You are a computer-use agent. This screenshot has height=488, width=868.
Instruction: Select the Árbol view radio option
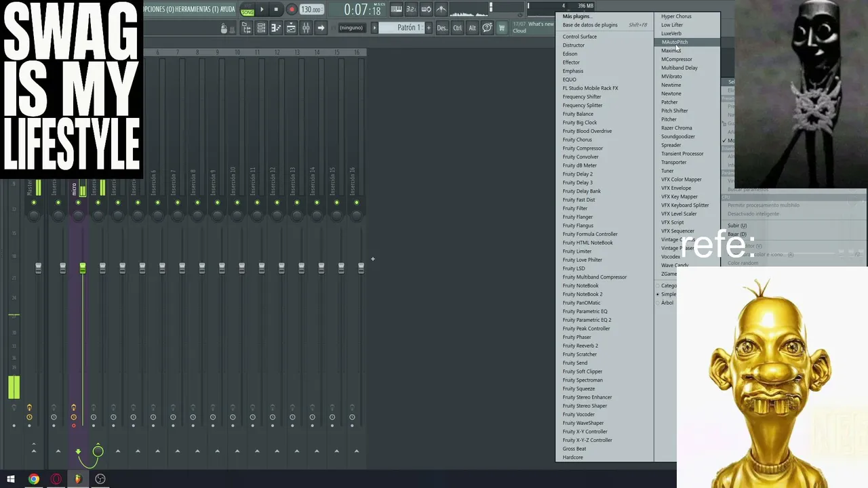point(666,303)
